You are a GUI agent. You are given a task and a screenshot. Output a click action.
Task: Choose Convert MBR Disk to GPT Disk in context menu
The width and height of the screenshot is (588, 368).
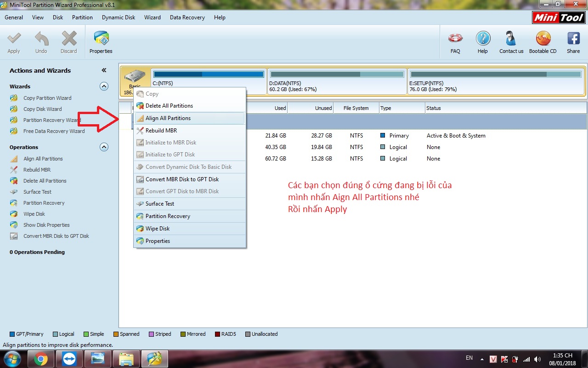pyautogui.click(x=190, y=179)
